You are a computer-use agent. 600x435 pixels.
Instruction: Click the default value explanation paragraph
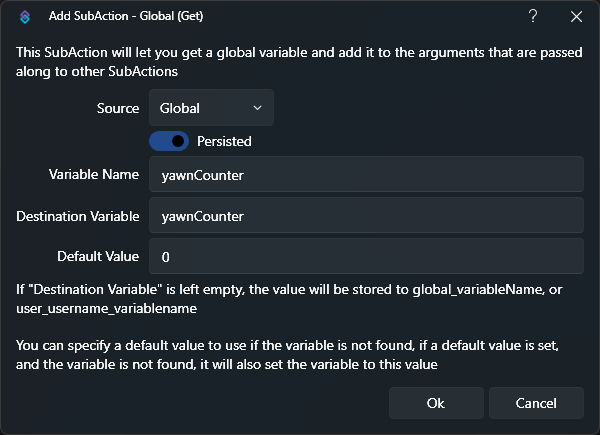pyautogui.click(x=290, y=354)
